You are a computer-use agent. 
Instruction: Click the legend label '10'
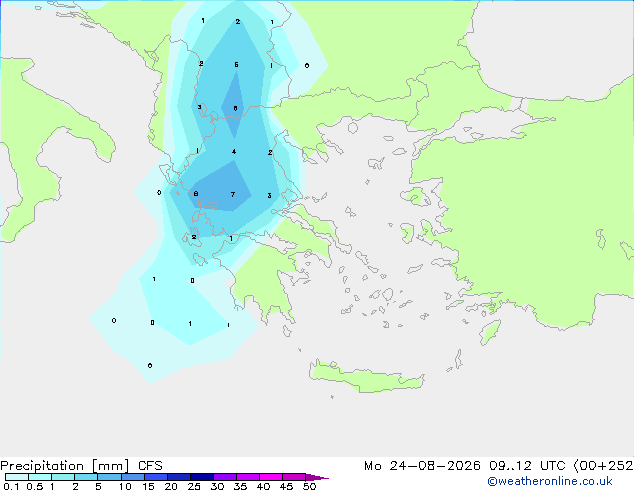point(125,486)
